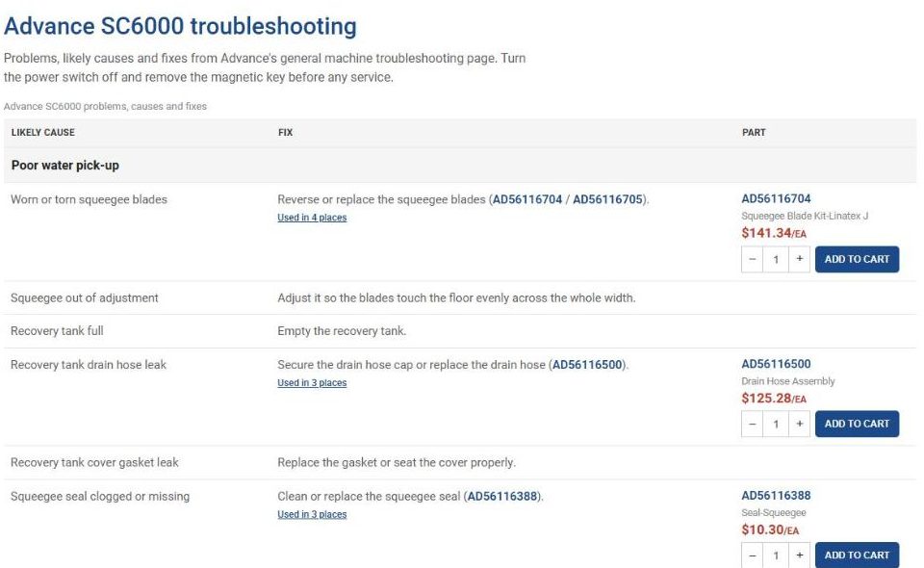
Task: Click the LIKELY CAUSE column header
Action: (43, 133)
